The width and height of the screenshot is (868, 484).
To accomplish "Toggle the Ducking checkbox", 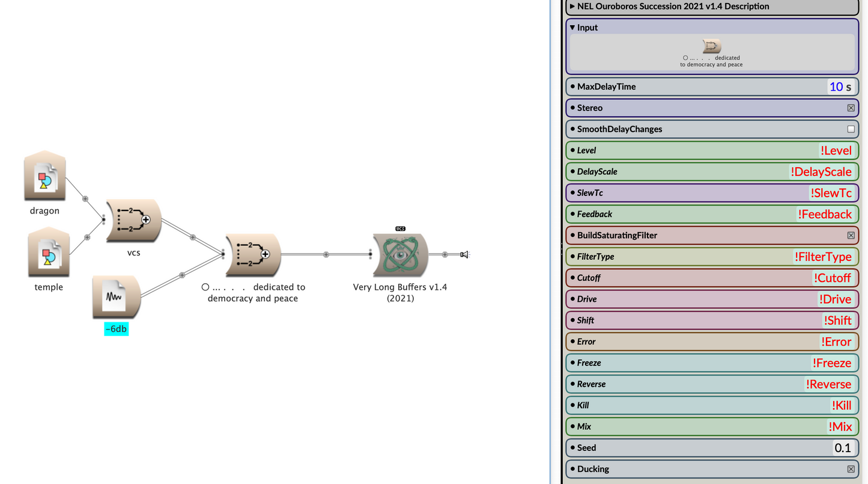I will [851, 469].
